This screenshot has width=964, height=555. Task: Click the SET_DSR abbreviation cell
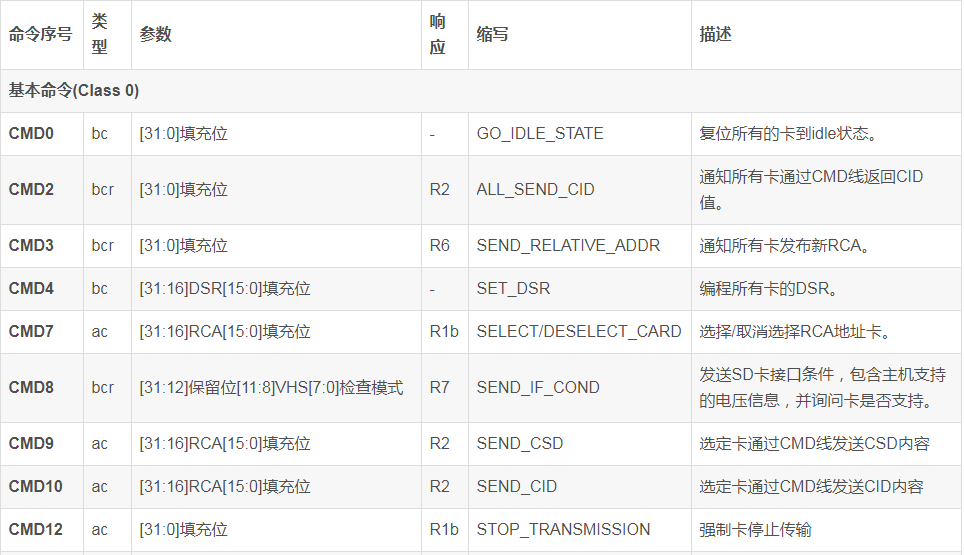[x=513, y=288]
